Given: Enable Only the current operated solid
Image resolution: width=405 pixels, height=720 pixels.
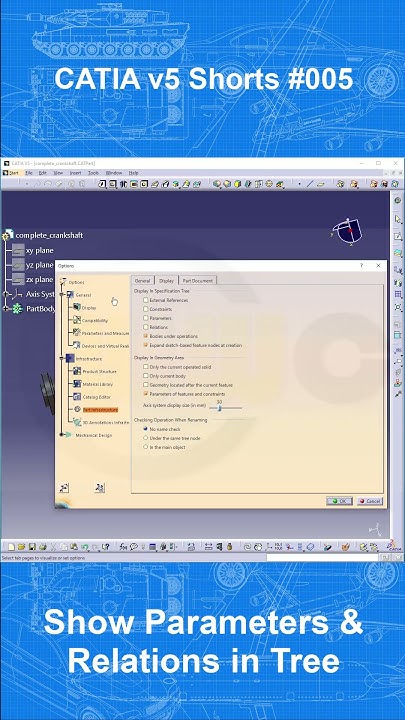Looking at the screenshot, I should click(x=146, y=367).
